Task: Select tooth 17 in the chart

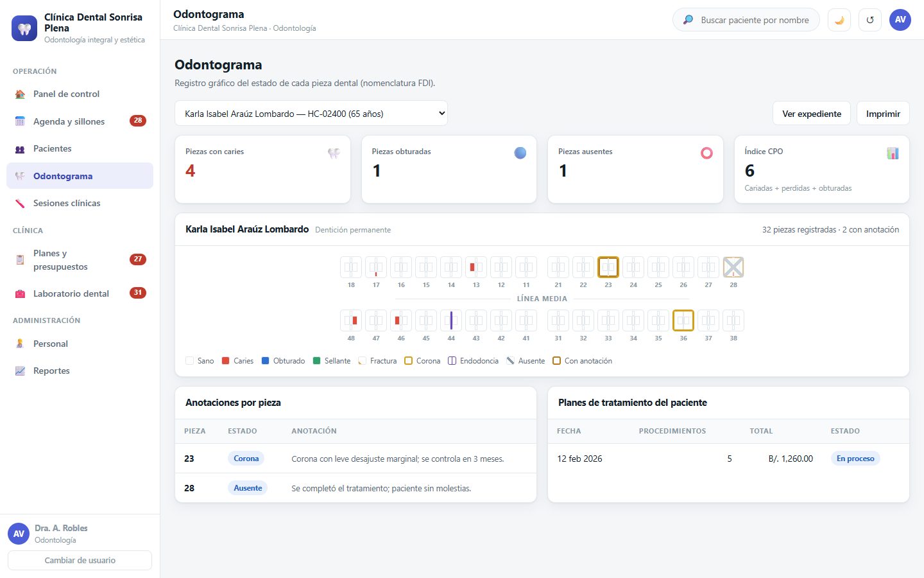Action: 376,267
